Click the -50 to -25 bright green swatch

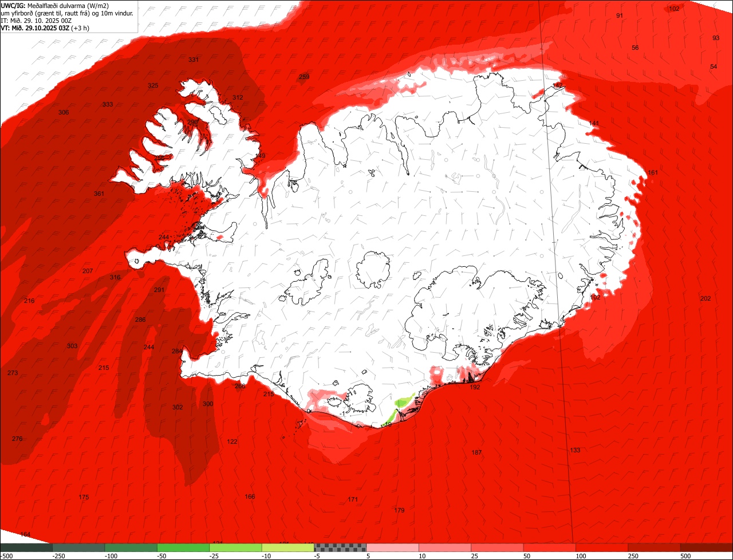click(183, 547)
